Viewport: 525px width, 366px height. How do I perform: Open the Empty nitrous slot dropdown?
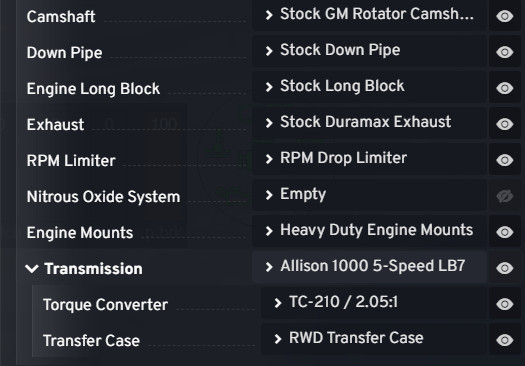369,195
